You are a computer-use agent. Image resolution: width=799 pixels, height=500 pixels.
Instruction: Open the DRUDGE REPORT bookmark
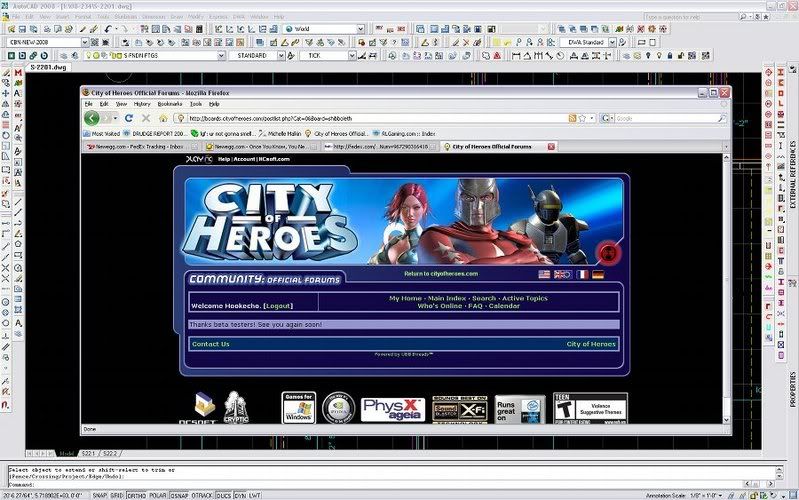point(155,134)
